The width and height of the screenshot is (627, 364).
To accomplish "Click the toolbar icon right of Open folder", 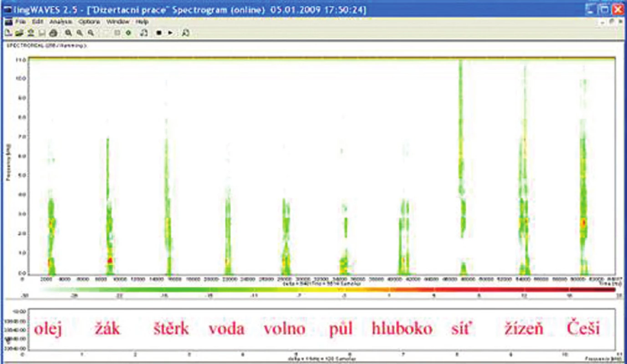I will pos(31,33).
